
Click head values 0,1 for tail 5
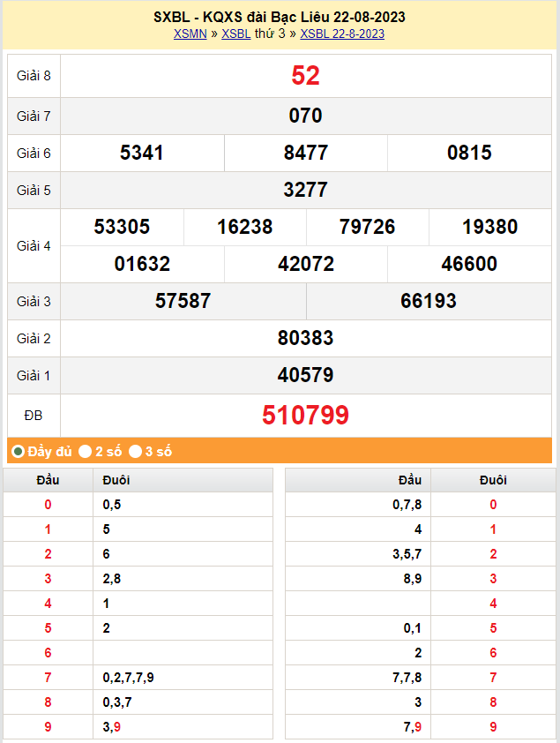413,628
